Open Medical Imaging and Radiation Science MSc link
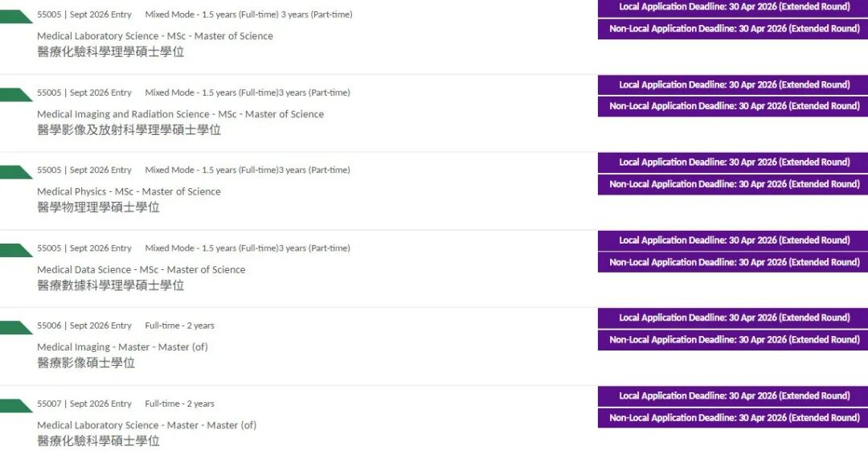 [180, 114]
